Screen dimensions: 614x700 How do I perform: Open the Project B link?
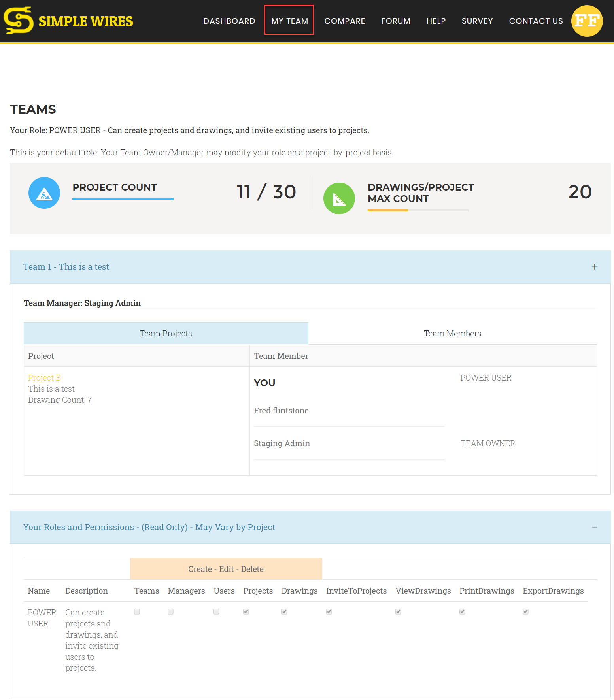[44, 378]
